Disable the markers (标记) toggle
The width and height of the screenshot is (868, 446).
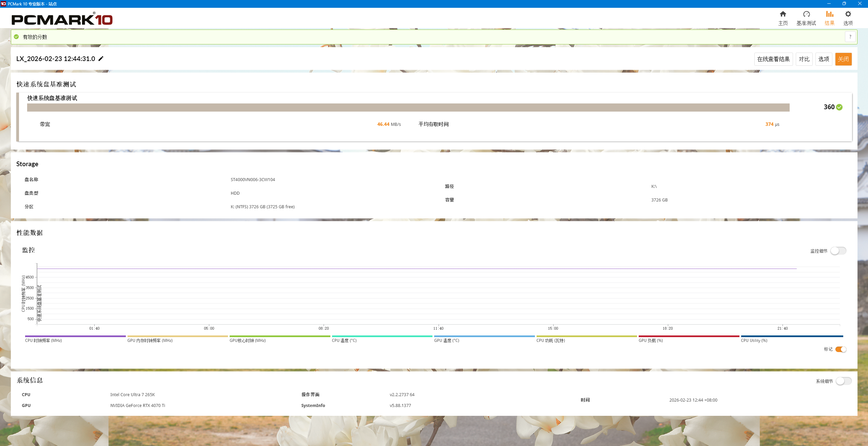(841, 349)
